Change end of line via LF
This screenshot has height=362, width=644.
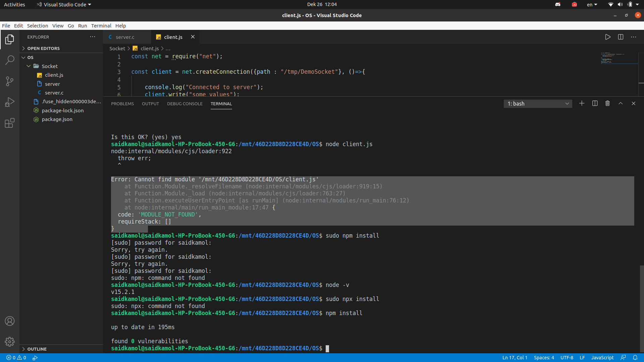tap(582, 358)
